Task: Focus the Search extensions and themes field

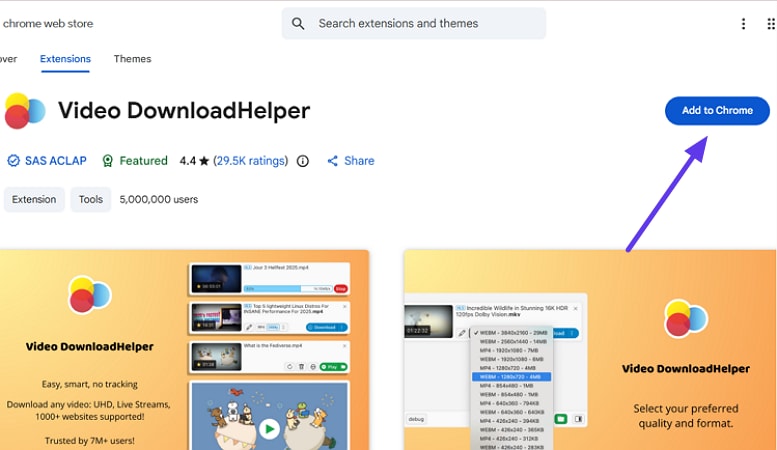Action: point(414,23)
